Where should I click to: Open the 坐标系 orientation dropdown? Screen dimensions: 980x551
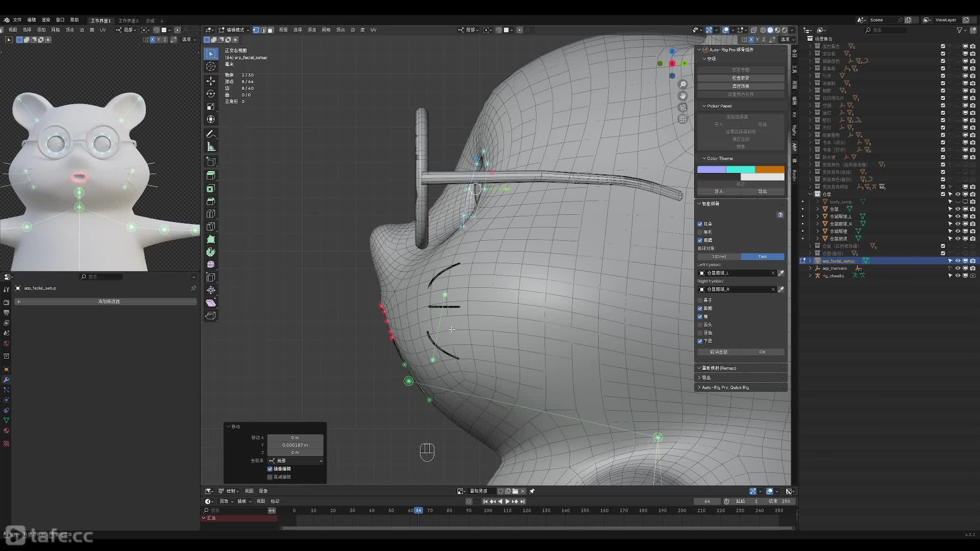(296, 461)
